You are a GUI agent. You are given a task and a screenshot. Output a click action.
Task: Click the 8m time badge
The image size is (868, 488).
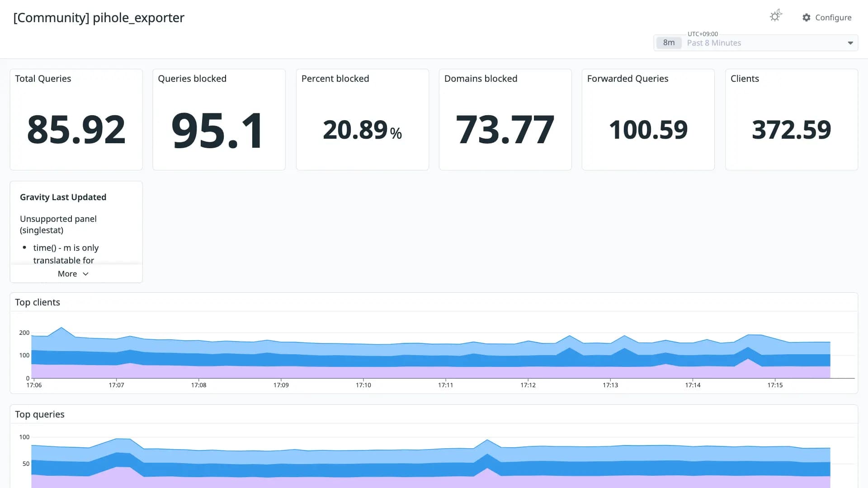669,42
